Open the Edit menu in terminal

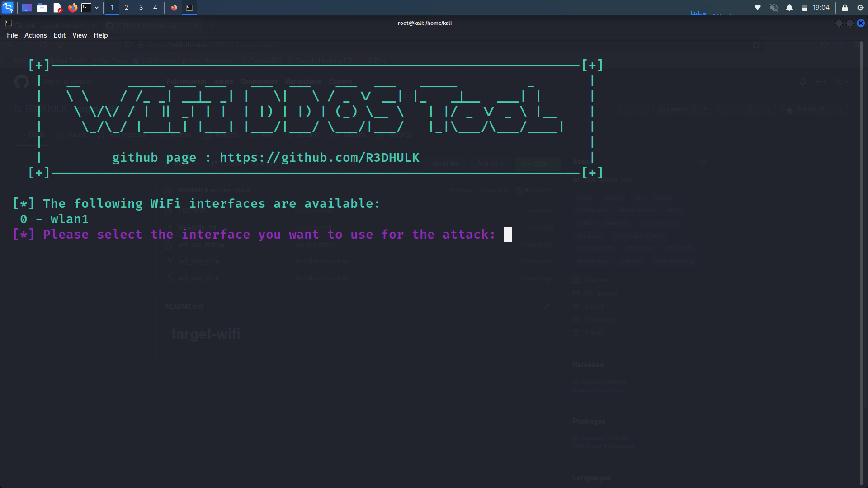[60, 34]
